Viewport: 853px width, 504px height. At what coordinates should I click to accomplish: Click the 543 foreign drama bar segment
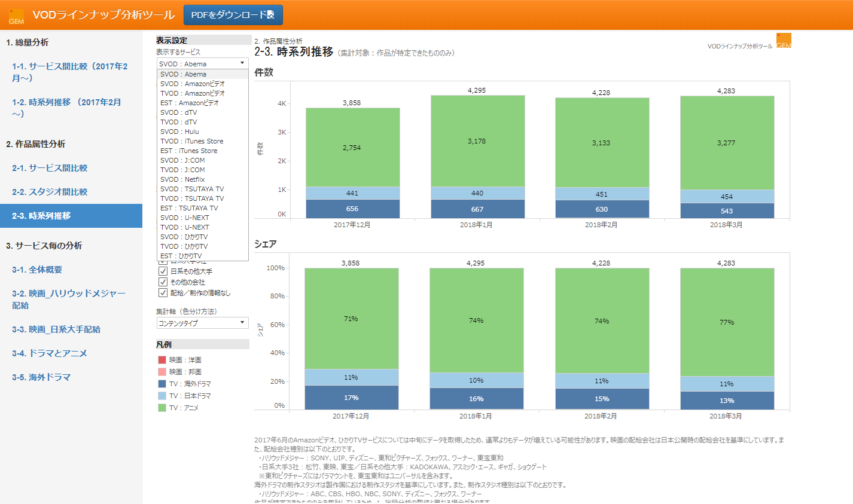pos(727,211)
